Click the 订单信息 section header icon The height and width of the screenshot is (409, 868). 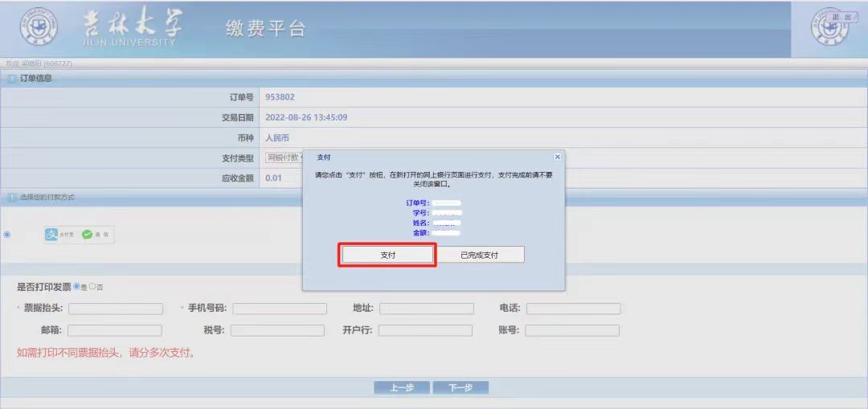click(x=12, y=78)
